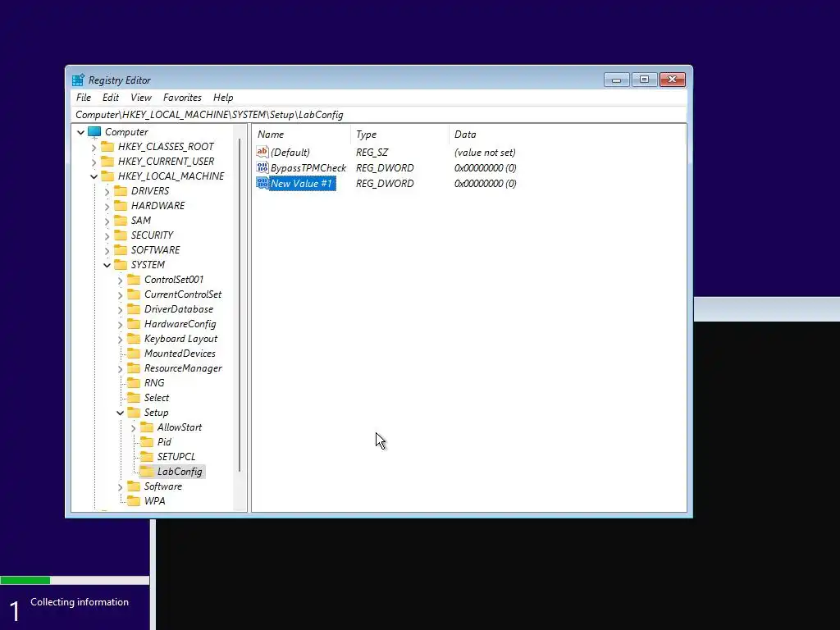Viewport: 840px width, 630px height.
Task: Select the RNG folder icon
Action: click(x=134, y=383)
